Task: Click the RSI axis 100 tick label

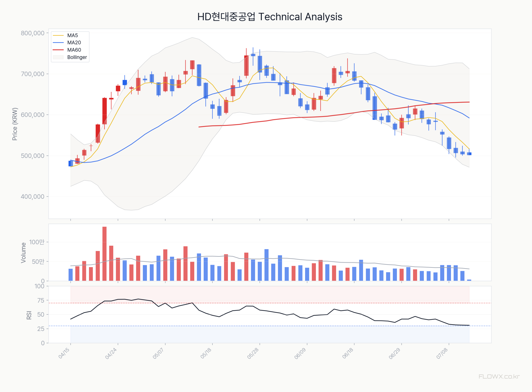Action: click(40, 286)
